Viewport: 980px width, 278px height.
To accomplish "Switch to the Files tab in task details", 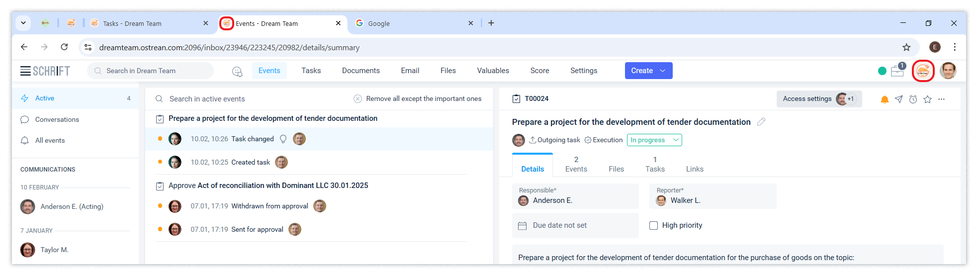I will pos(616,169).
